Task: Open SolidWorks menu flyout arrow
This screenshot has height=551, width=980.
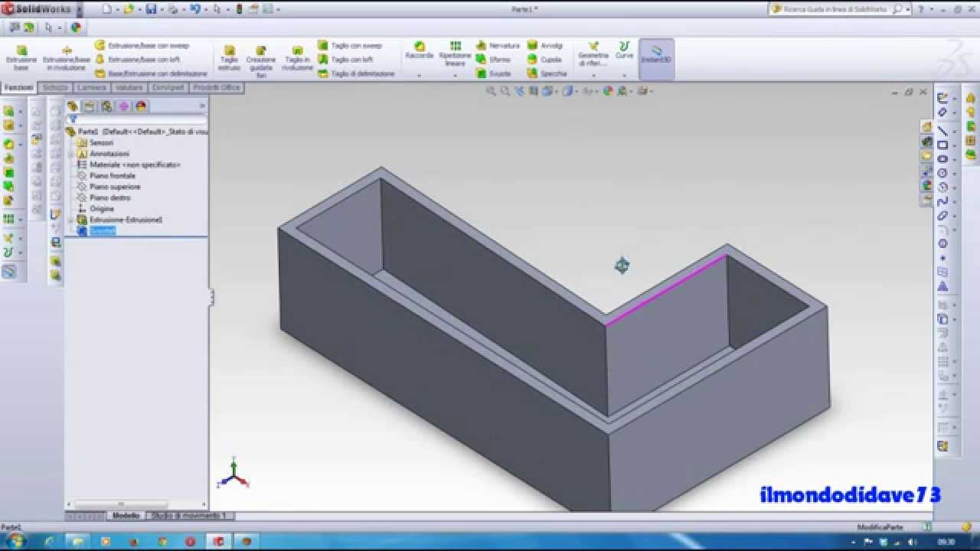Action: [78, 9]
